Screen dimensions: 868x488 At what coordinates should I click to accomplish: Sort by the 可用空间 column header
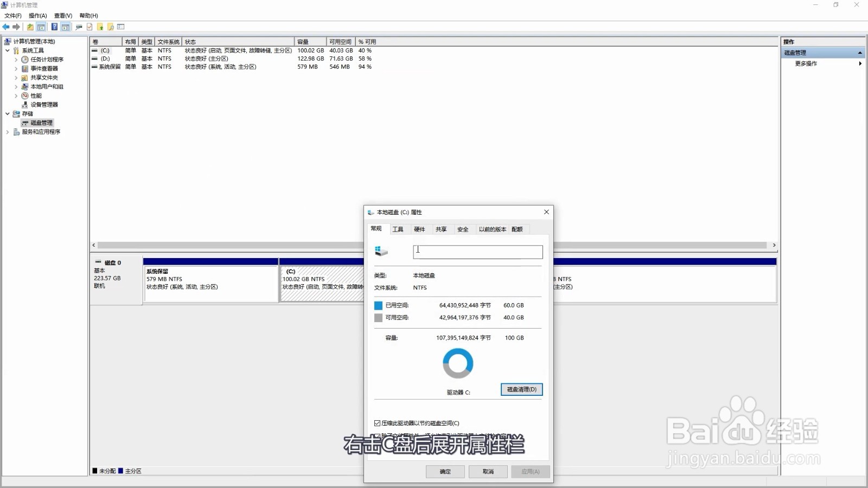[341, 42]
